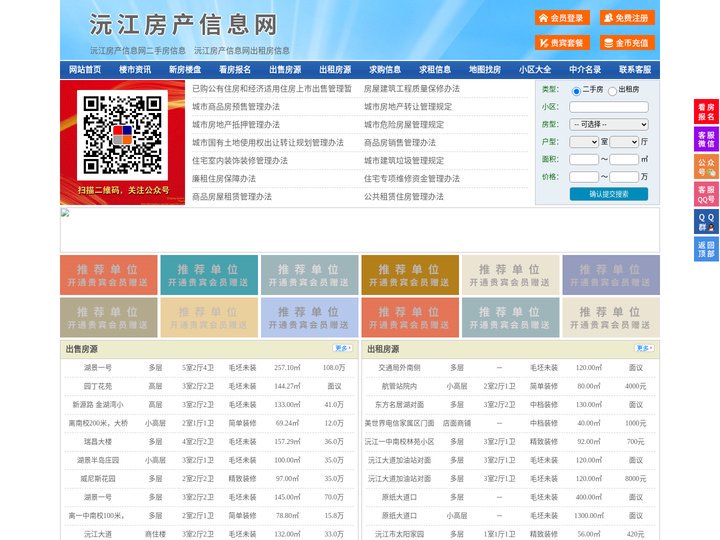Open the 城市商品房预售管理办法 link
Image resolution: width=720 pixels, height=540 pixels.
coord(236,107)
